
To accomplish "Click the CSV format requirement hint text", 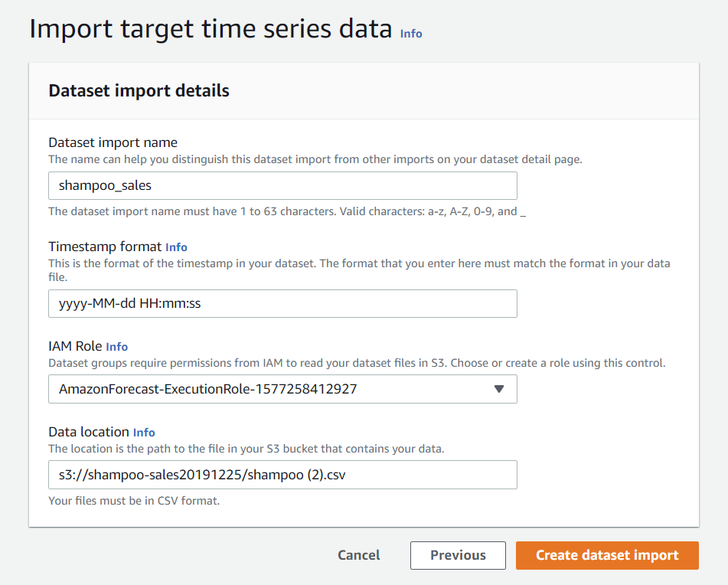I will coord(134,502).
